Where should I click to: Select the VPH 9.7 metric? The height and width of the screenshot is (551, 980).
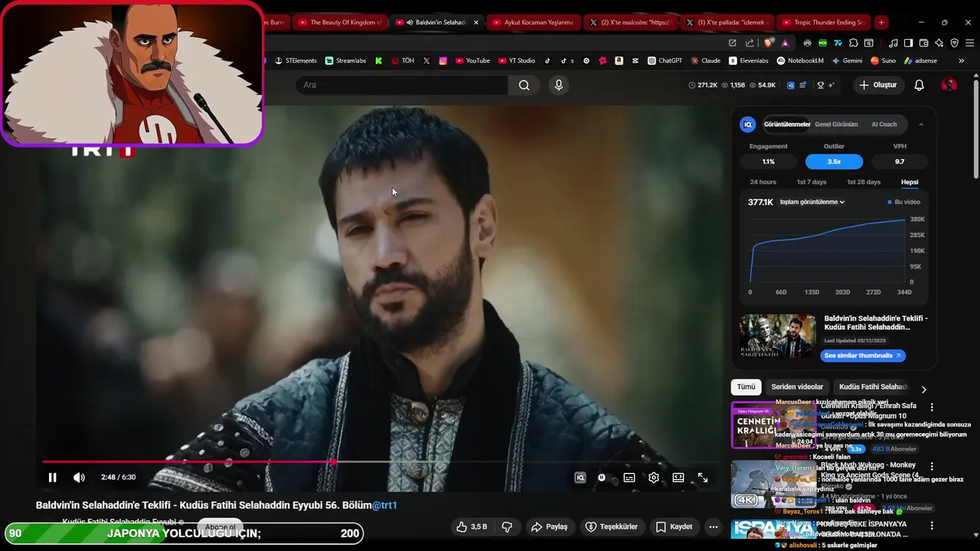tap(900, 161)
